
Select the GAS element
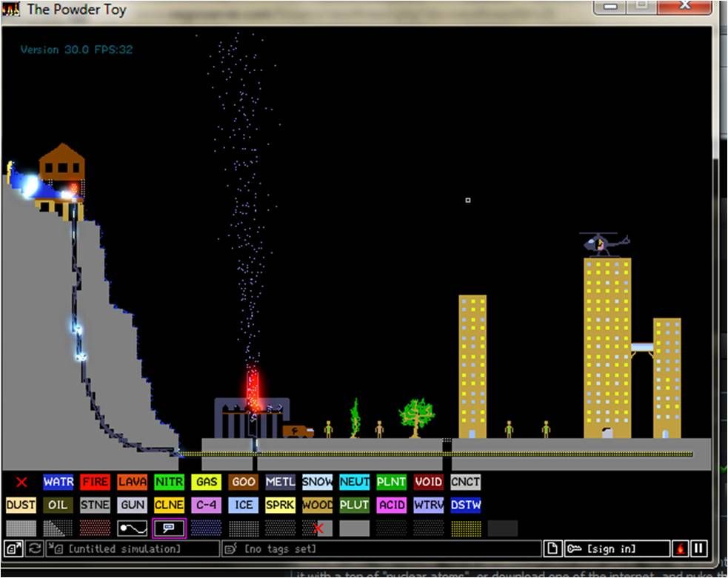tap(206, 482)
